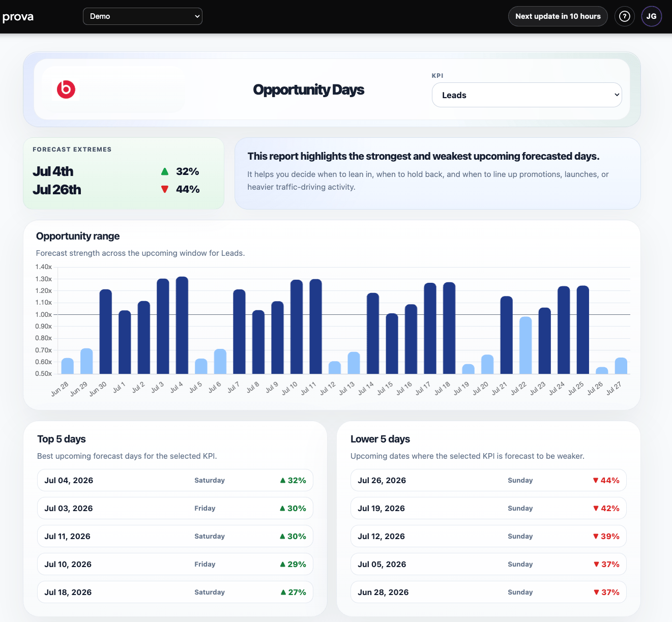
Task: Open the Jul 12, 2026 lower day row
Action: [x=488, y=536]
